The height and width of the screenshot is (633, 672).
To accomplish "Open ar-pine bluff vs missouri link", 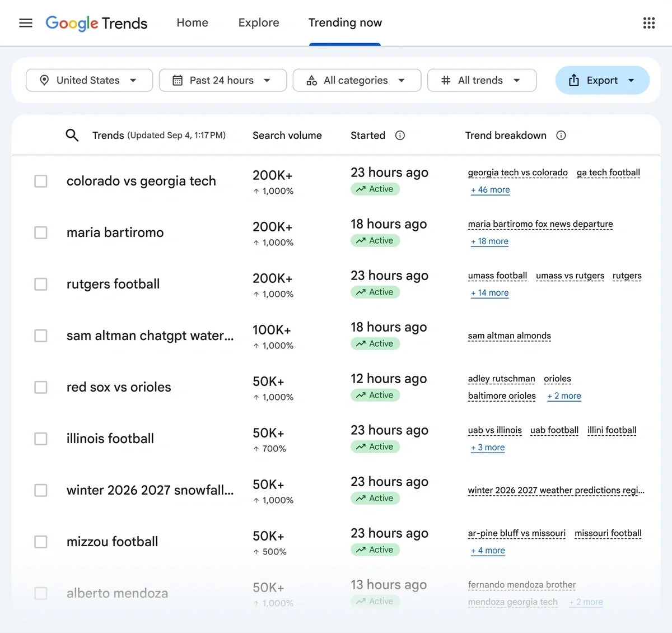I will [517, 533].
